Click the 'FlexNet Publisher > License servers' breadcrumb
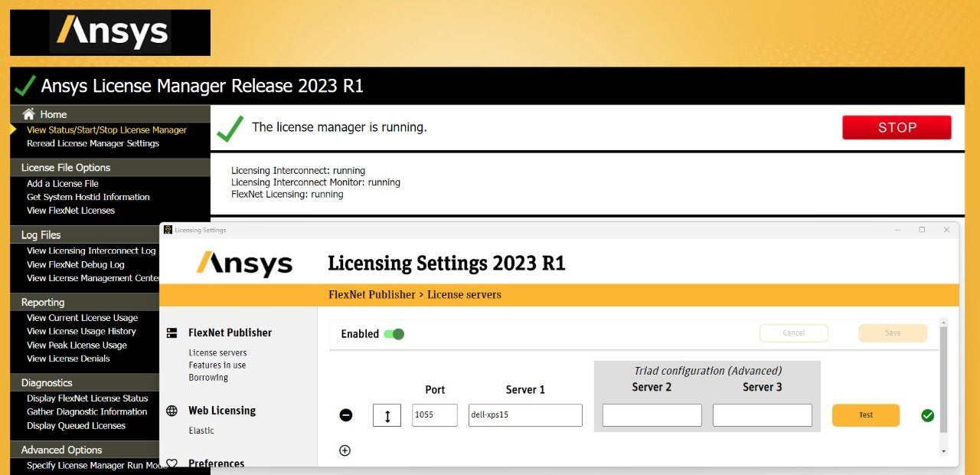The height and width of the screenshot is (475, 980). click(x=415, y=295)
